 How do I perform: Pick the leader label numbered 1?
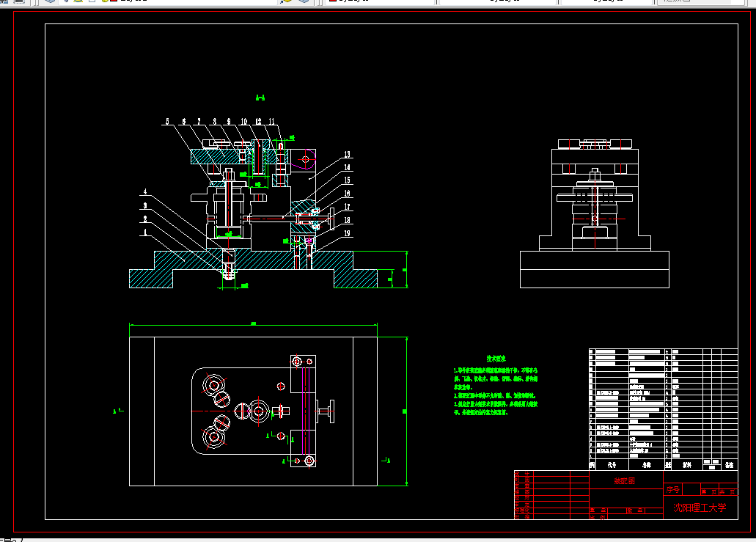point(145,232)
